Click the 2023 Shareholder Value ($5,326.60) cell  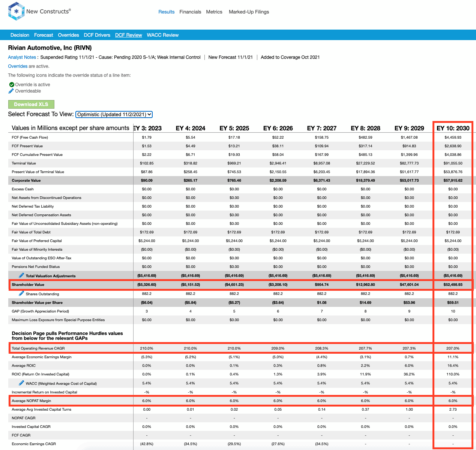point(147,285)
